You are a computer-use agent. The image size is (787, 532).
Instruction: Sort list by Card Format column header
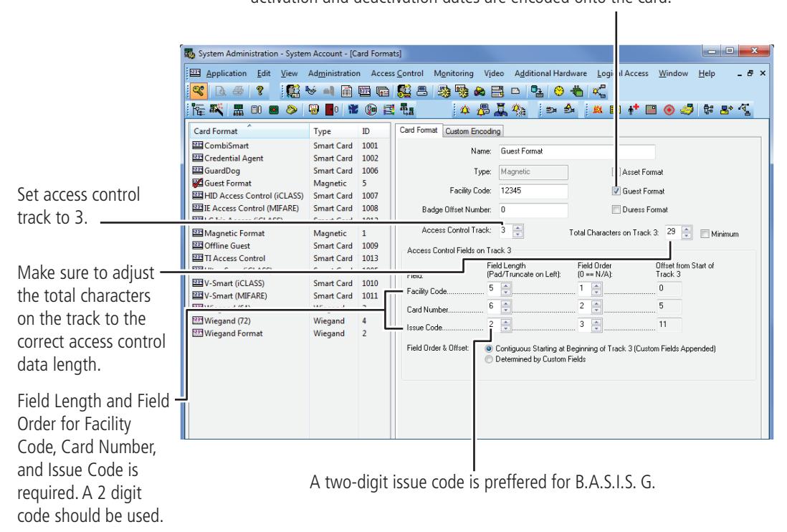coord(249,131)
